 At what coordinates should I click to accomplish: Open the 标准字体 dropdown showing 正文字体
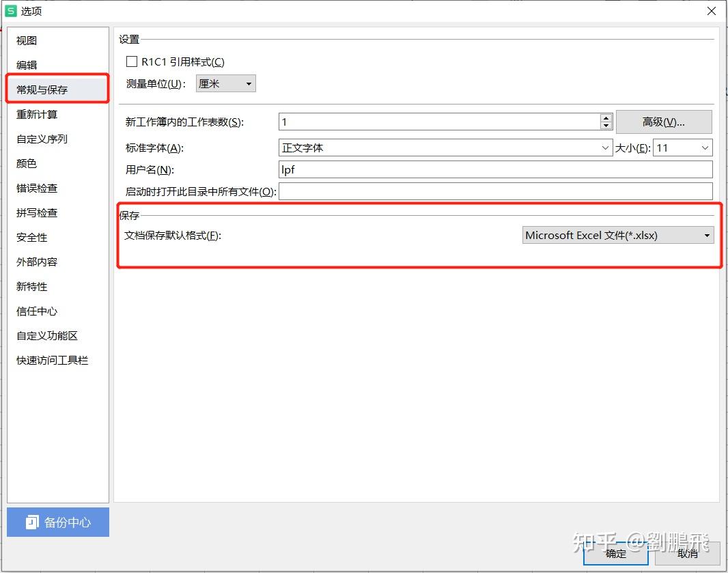[x=605, y=148]
